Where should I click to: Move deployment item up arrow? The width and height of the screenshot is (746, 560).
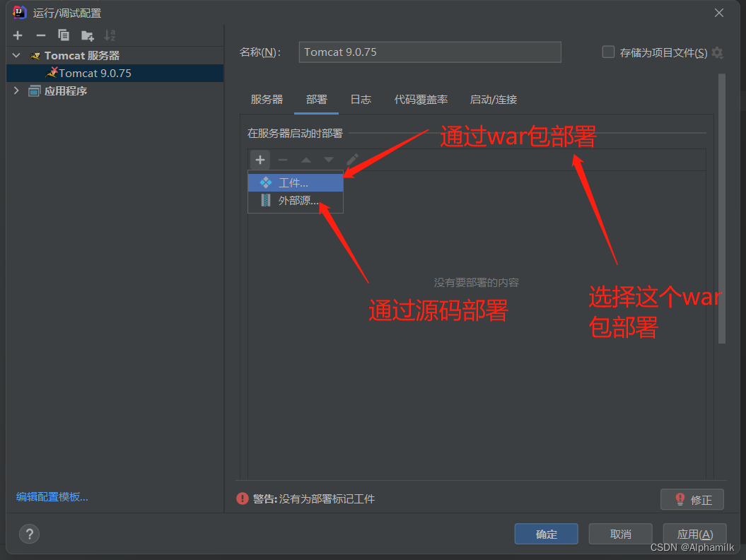pos(306,160)
